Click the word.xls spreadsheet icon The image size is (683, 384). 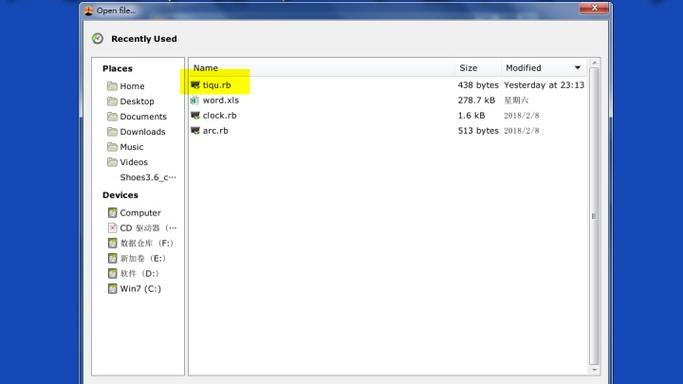[195, 101]
